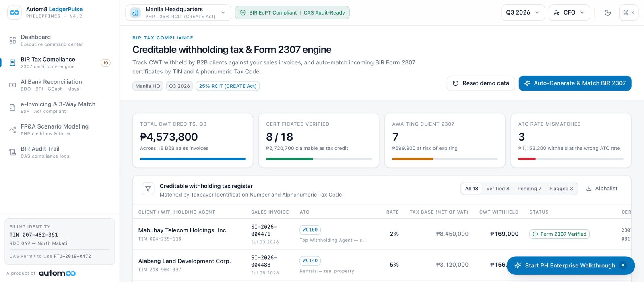Viewport: 644px width, 282px height.
Task: Click the Client / Withholding Agent column header
Action: [177, 212]
